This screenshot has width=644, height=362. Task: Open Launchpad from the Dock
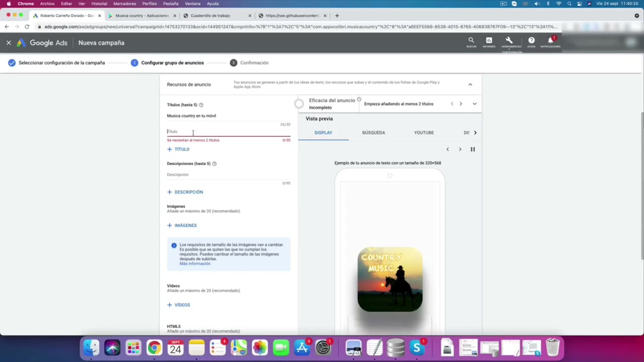pyautogui.click(x=133, y=347)
